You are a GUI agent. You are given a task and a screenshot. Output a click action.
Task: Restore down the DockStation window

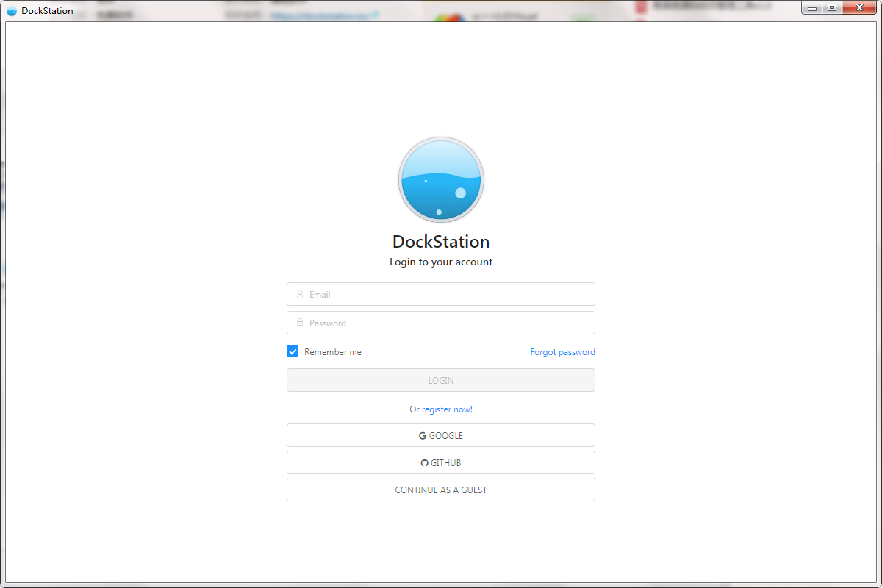click(832, 8)
